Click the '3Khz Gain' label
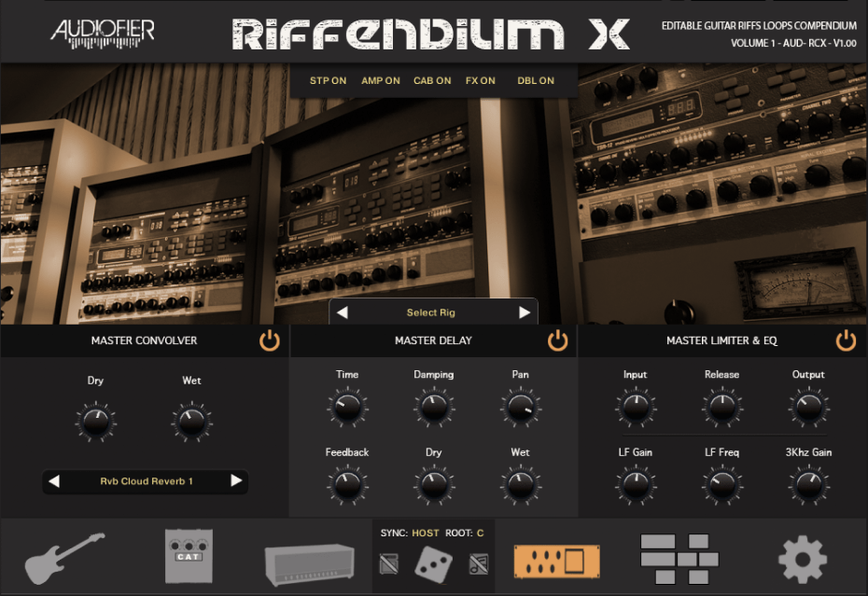The image size is (868, 596). coord(808,452)
